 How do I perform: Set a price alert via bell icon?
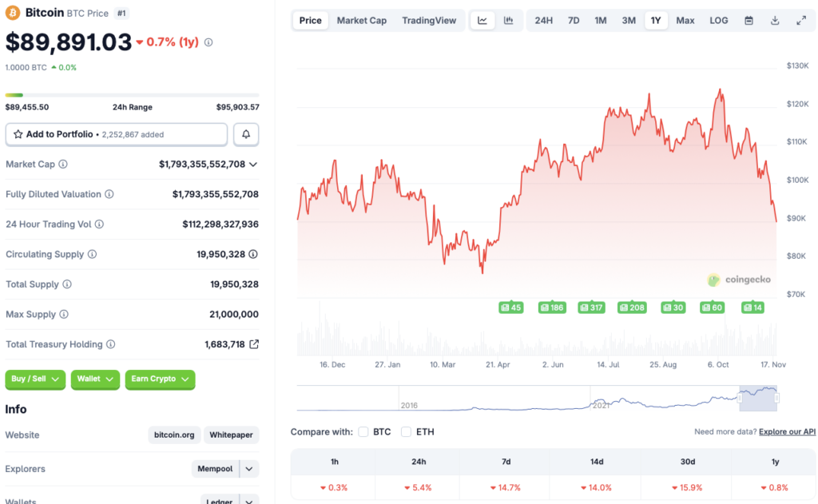pyautogui.click(x=246, y=134)
